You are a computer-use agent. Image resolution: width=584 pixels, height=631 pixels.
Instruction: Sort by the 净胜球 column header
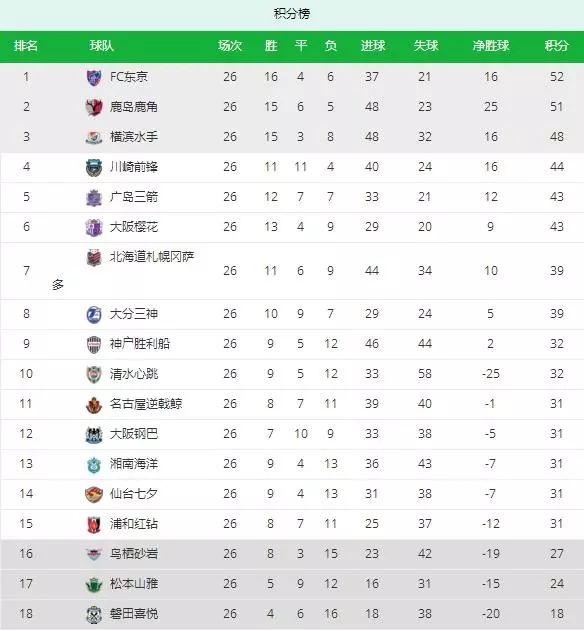[x=491, y=45]
